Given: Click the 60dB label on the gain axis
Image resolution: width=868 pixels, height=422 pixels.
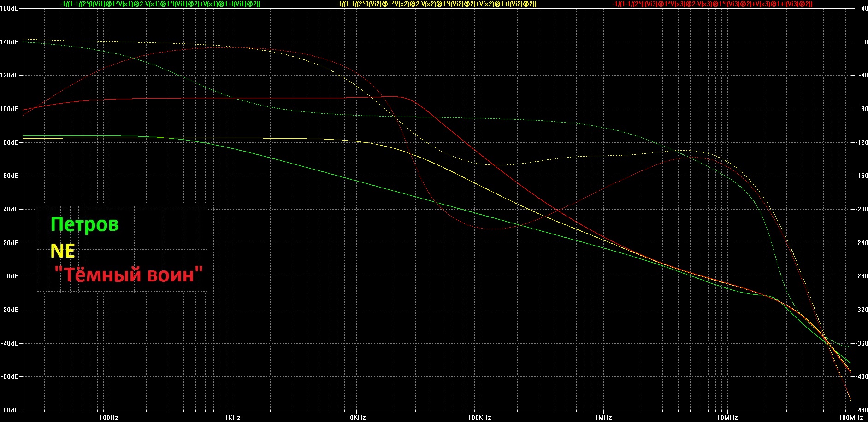Looking at the screenshot, I should click(x=11, y=176).
